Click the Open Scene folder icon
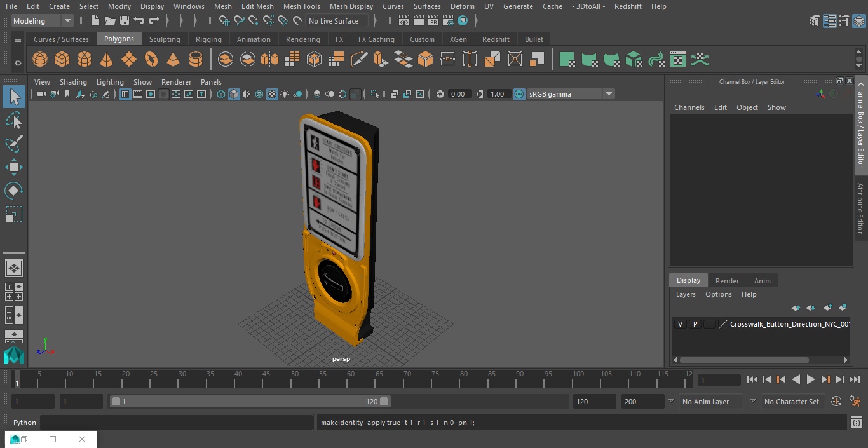This screenshot has width=868, height=448. coord(110,21)
